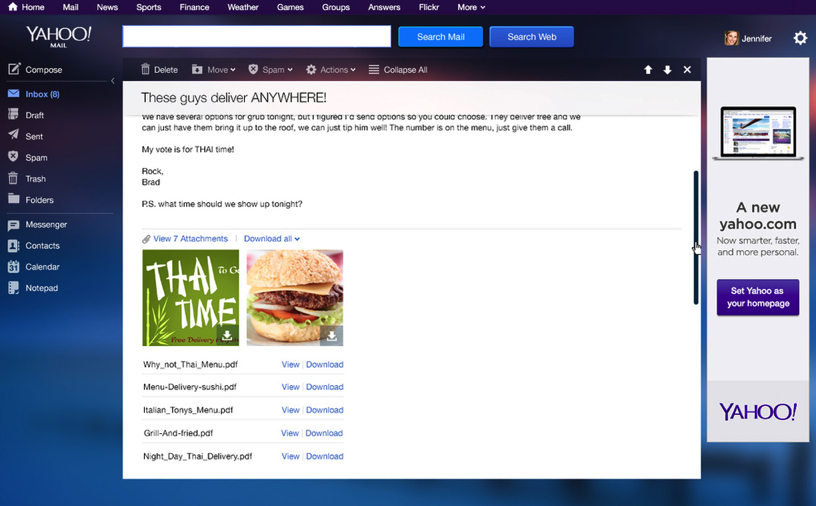
Task: Click the Compose pencil icon
Action: (x=14, y=69)
